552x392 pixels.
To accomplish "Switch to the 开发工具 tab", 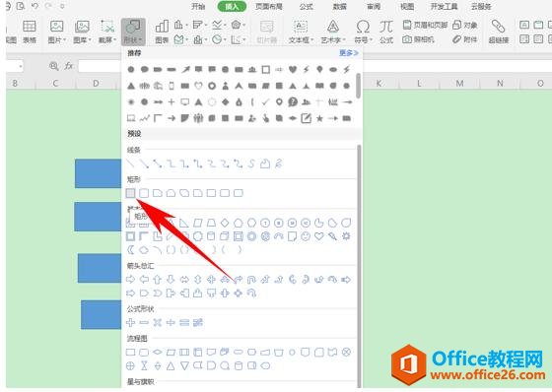I will (x=445, y=6).
